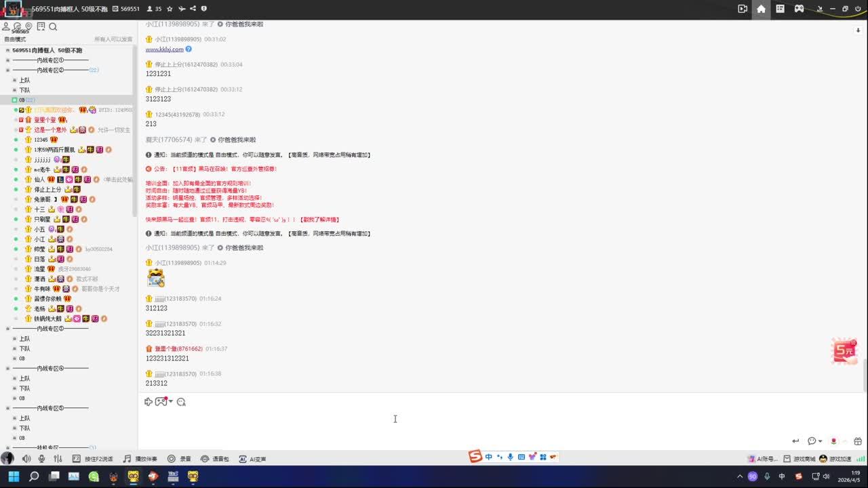
Task: Click the channel search magnifier icon
Action: point(53,26)
